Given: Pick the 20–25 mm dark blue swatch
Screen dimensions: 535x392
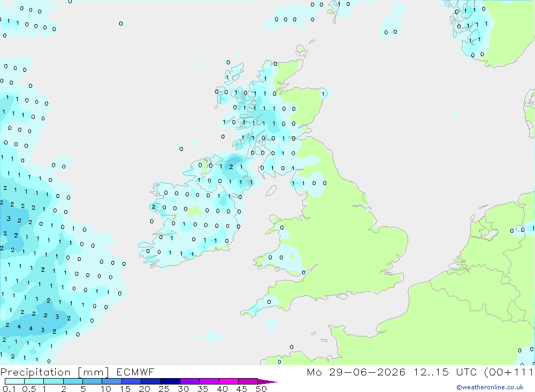Looking at the screenshot, I should point(150,381).
